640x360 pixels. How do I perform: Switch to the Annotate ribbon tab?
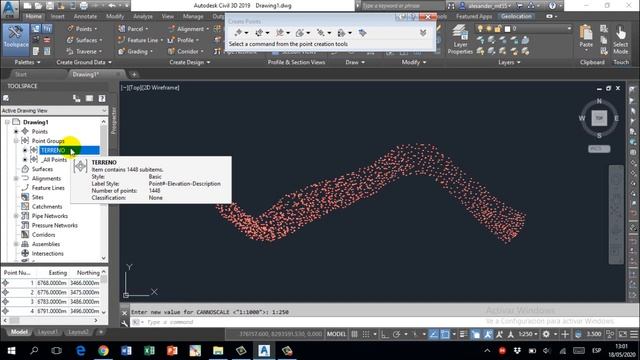click(x=85, y=17)
